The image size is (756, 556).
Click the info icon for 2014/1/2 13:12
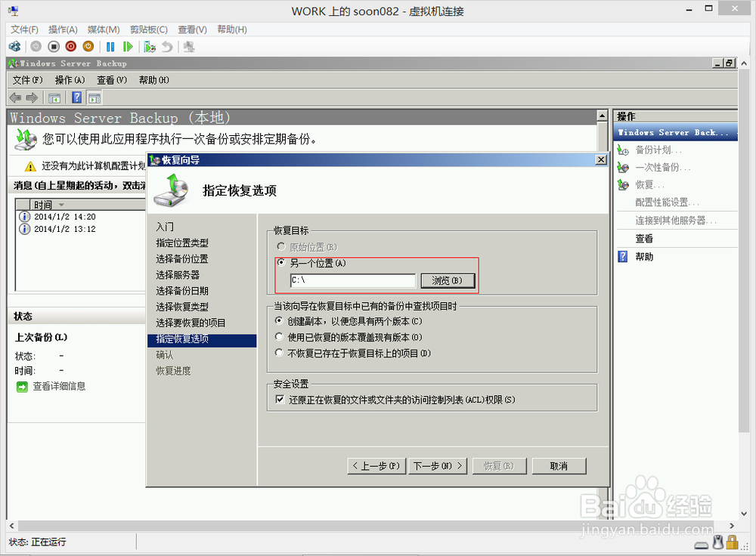pyautogui.click(x=24, y=229)
